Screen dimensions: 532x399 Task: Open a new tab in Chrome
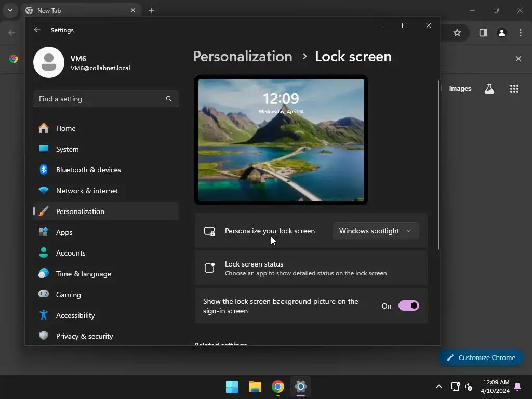[x=152, y=10]
